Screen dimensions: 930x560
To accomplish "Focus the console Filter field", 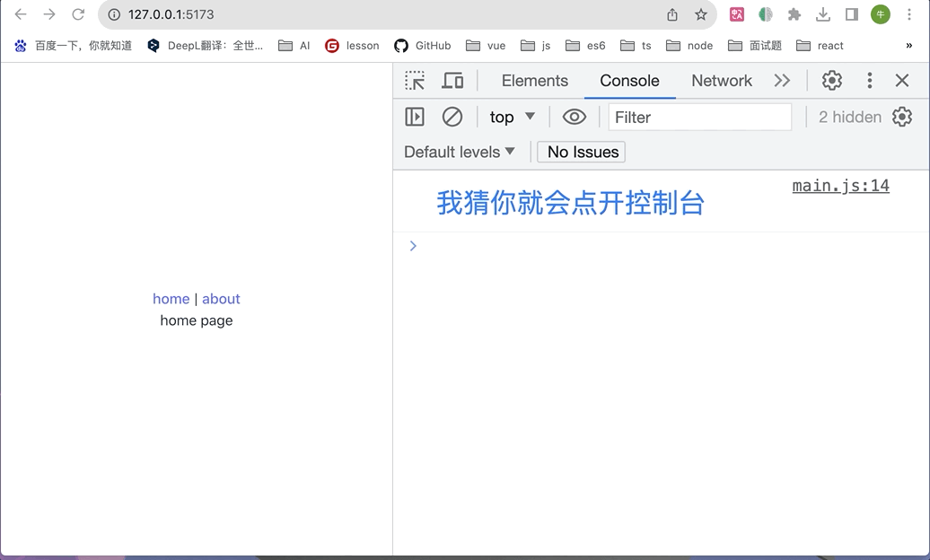I will [700, 117].
